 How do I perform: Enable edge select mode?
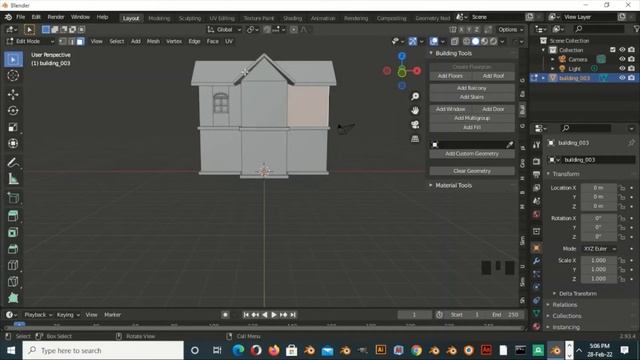point(71,41)
